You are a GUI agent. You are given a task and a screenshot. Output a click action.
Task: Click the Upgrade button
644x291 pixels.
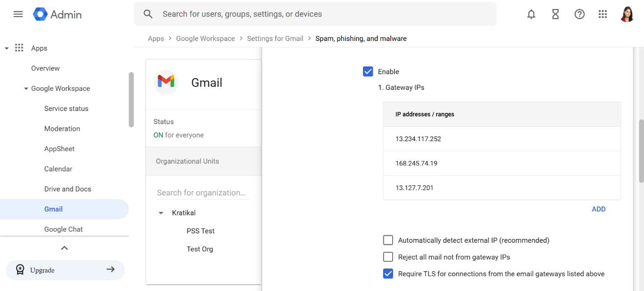tap(65, 270)
